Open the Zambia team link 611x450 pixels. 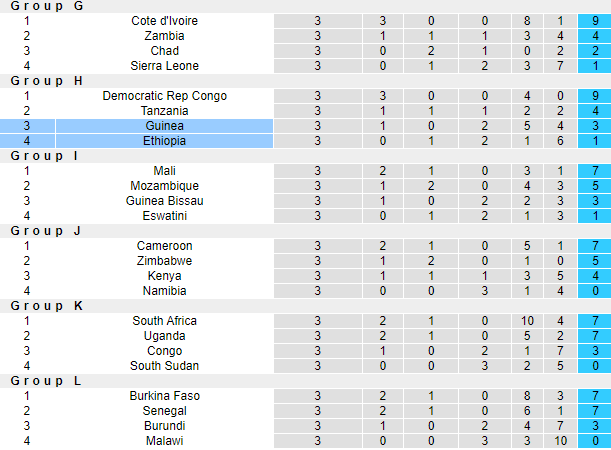coord(164,36)
